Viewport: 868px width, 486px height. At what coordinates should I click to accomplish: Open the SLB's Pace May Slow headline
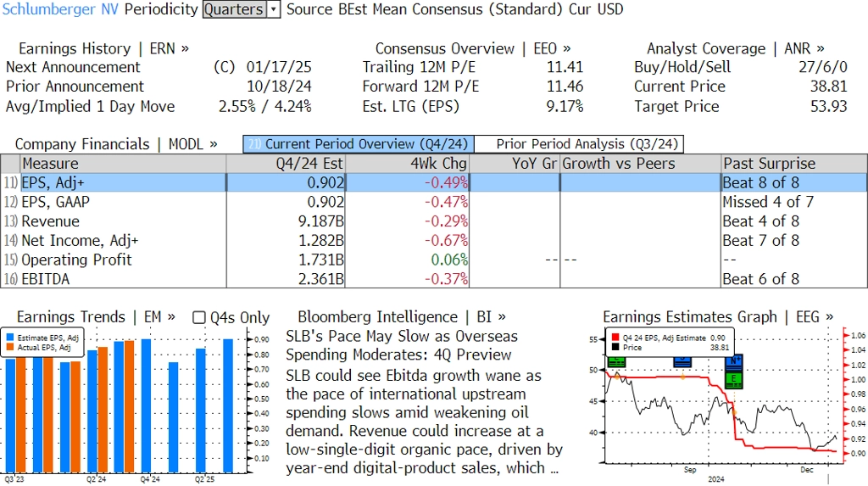402,345
